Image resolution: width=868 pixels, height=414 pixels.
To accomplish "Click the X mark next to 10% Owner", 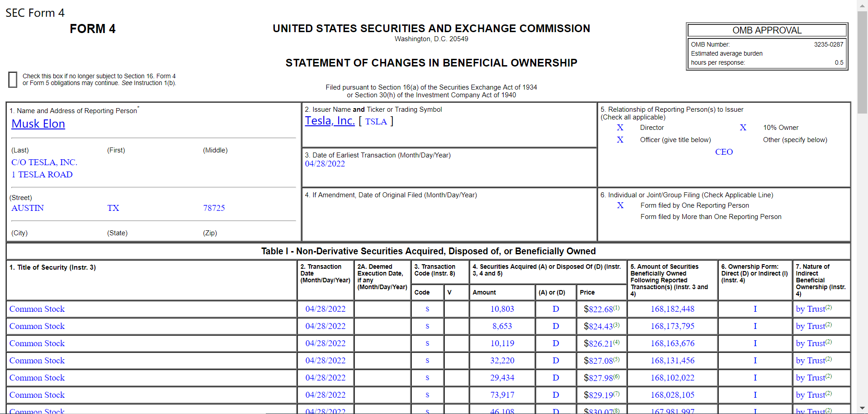I will [x=743, y=128].
